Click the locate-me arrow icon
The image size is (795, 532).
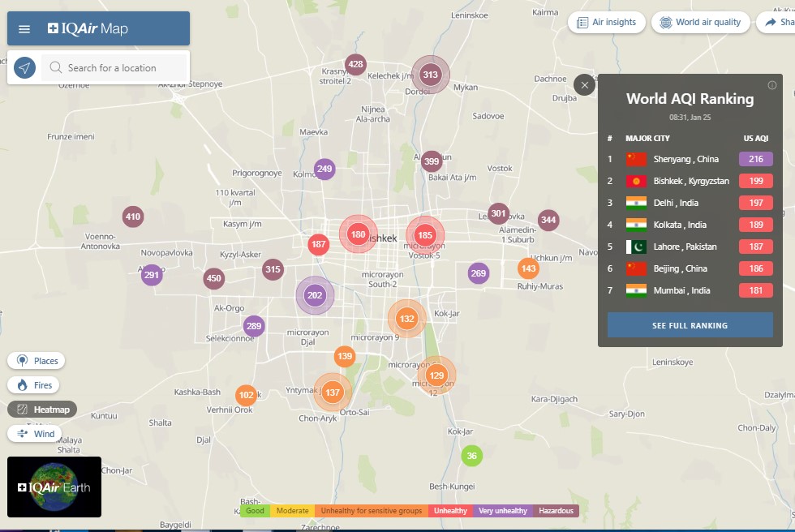point(25,68)
